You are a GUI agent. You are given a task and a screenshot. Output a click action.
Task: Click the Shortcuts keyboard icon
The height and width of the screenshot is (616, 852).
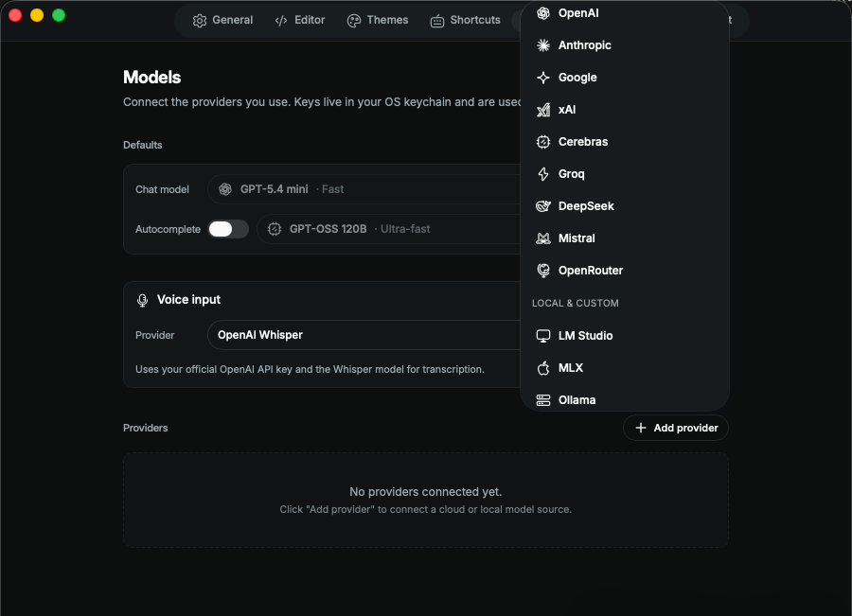(436, 21)
